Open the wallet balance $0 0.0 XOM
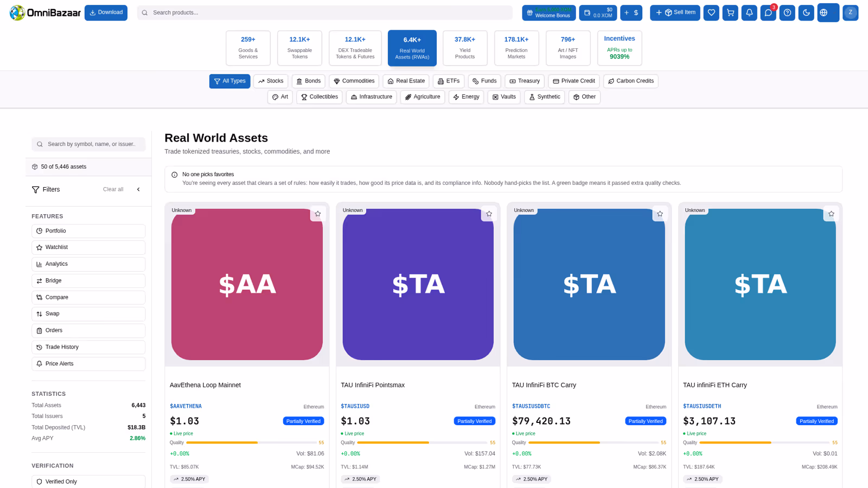Screen dimensions: 868x488 pyautogui.click(x=598, y=12)
